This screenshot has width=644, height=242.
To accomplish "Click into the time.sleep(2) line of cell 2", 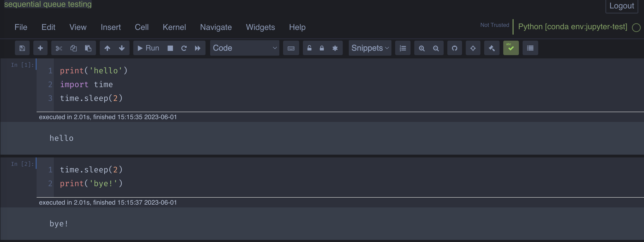I will (x=91, y=170).
